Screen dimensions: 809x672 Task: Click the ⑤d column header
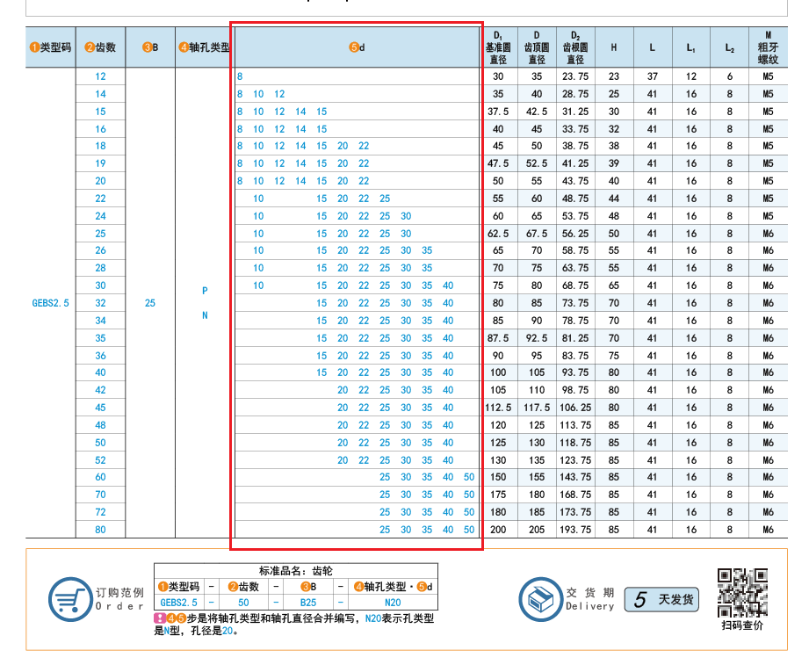click(357, 47)
